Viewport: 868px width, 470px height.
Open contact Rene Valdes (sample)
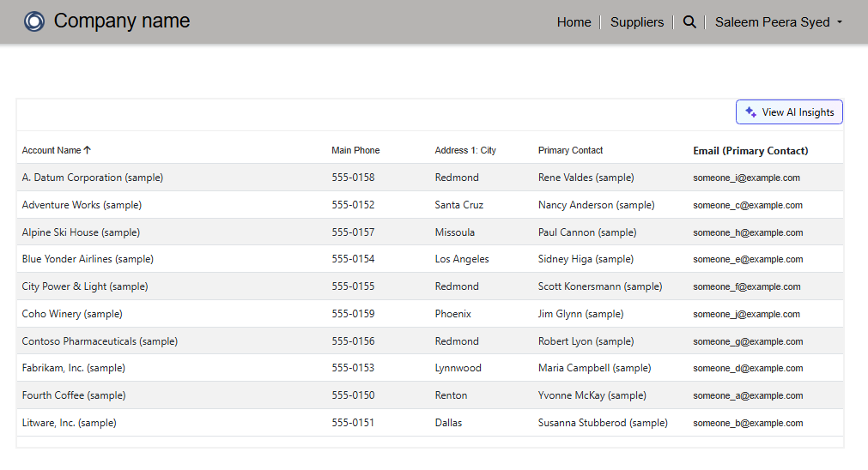coord(586,178)
